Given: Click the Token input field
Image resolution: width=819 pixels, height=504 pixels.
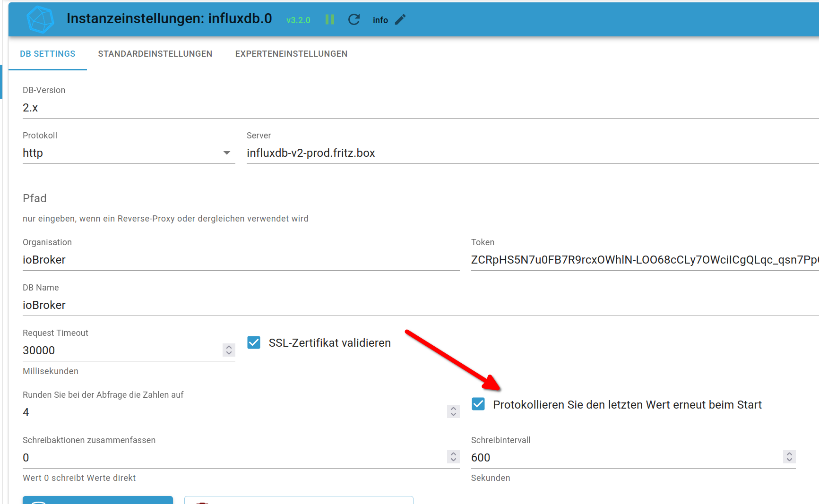Looking at the screenshot, I should [x=645, y=260].
